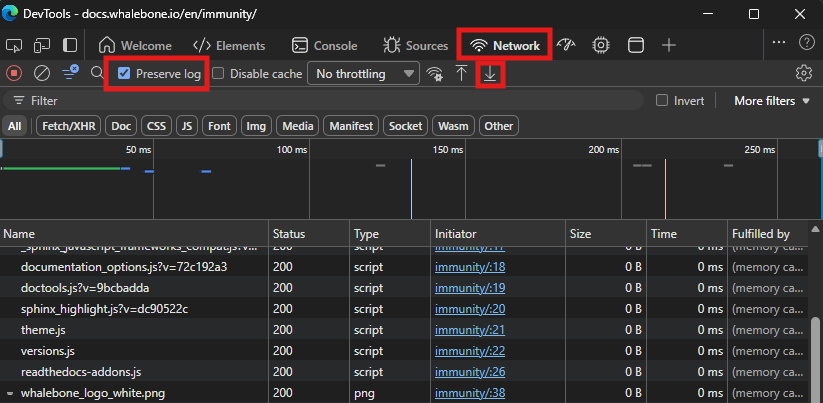Toggle device emulation icon
823x403 pixels.
click(x=42, y=46)
